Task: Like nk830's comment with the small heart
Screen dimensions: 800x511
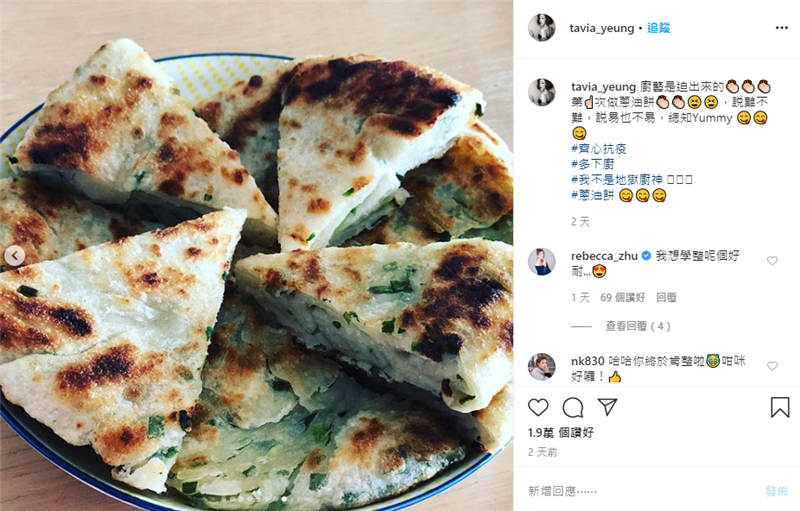Action: click(772, 366)
